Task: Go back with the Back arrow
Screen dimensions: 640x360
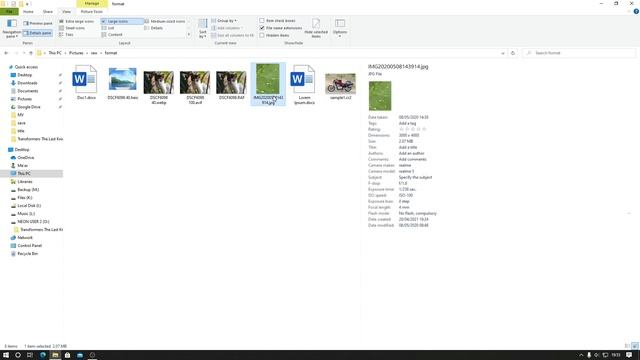Action: pos(6,53)
